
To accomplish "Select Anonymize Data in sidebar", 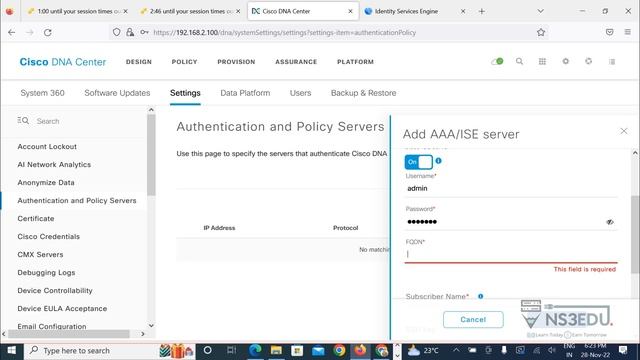I will point(46,182).
